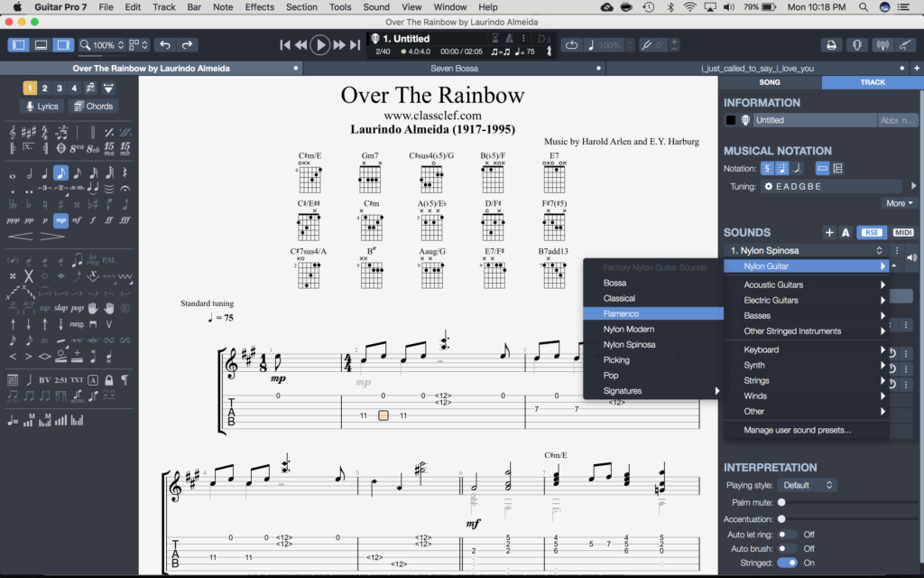Open the Playing style Default dropdown
Screen dimensions: 924x578
tap(808, 485)
